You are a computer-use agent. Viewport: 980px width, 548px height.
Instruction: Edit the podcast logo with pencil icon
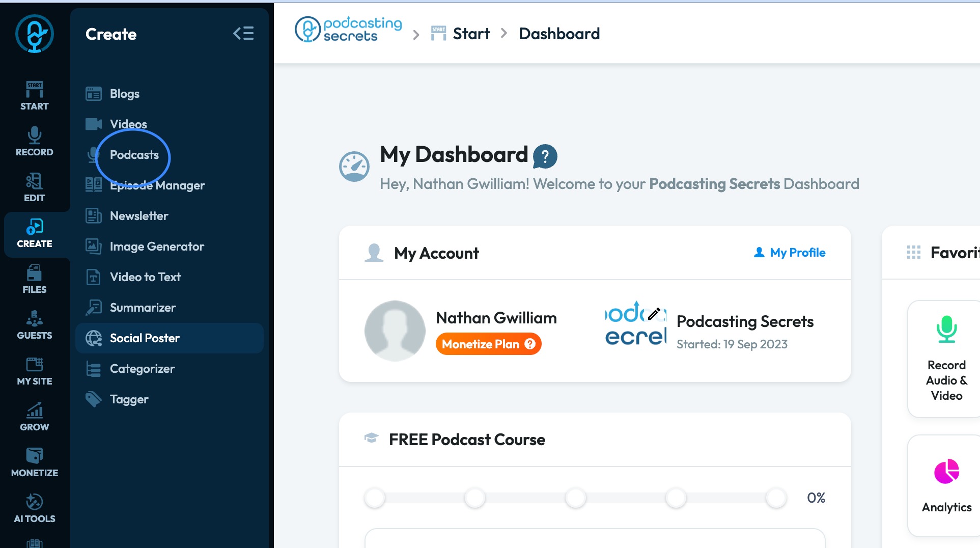coord(654,314)
